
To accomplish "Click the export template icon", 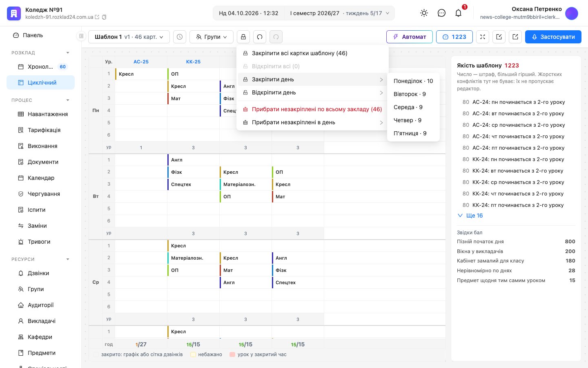I will coord(515,37).
